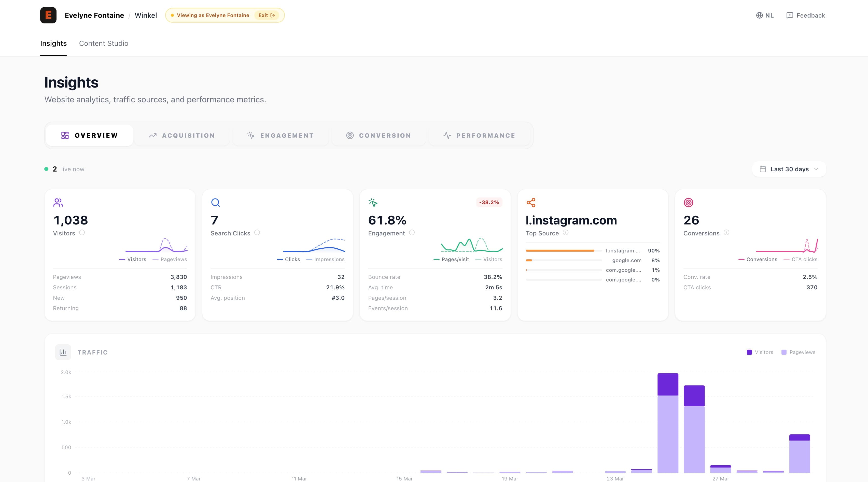
Task: Toggle Pageviews series in the Traffic legend
Action: [798, 352]
